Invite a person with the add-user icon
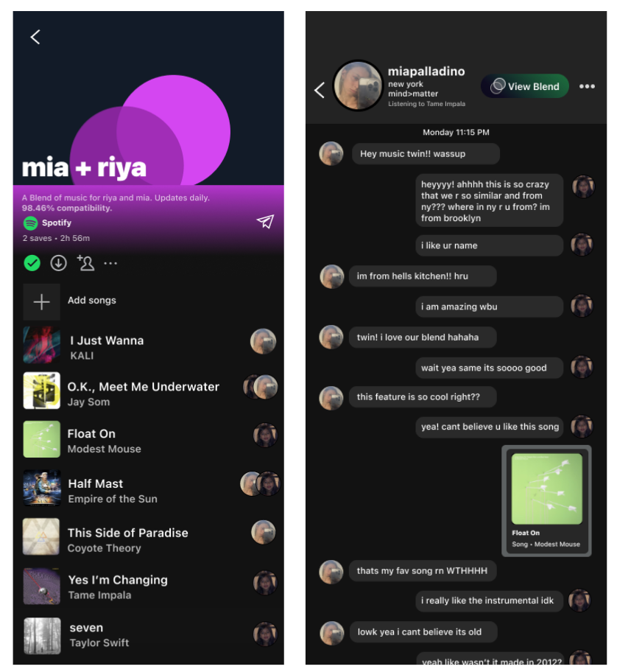This screenshot has height=672, width=617. click(85, 263)
